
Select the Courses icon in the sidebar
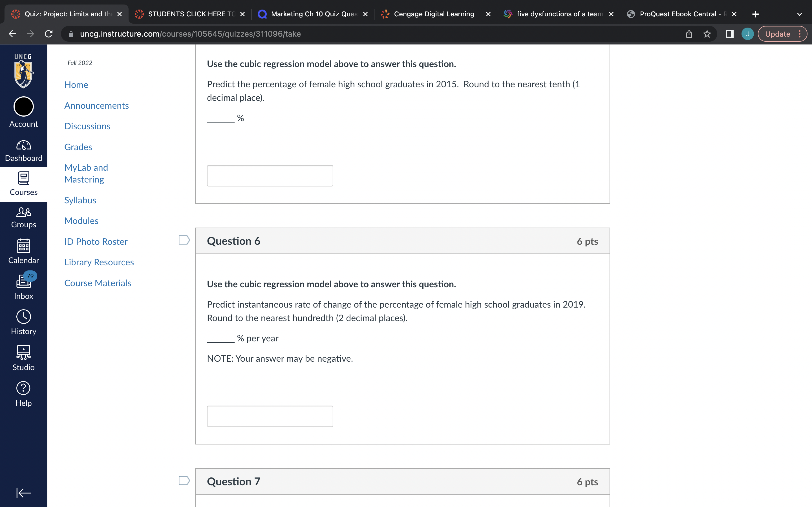[23, 184]
